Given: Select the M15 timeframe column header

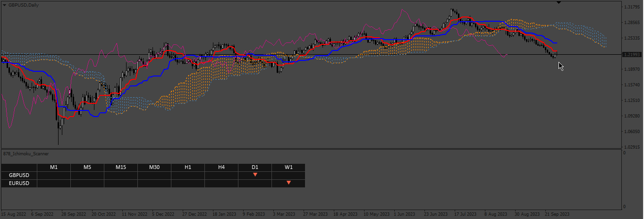Looking at the screenshot, I should point(121,167).
